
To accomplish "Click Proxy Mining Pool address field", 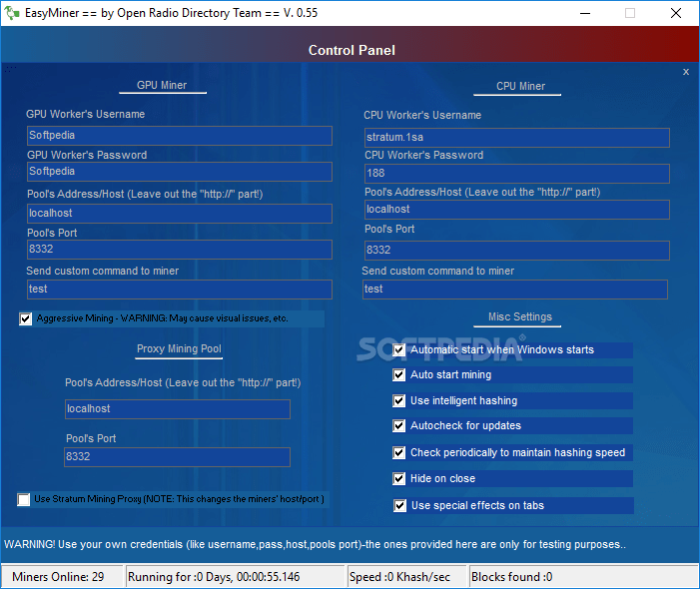I will point(178,409).
